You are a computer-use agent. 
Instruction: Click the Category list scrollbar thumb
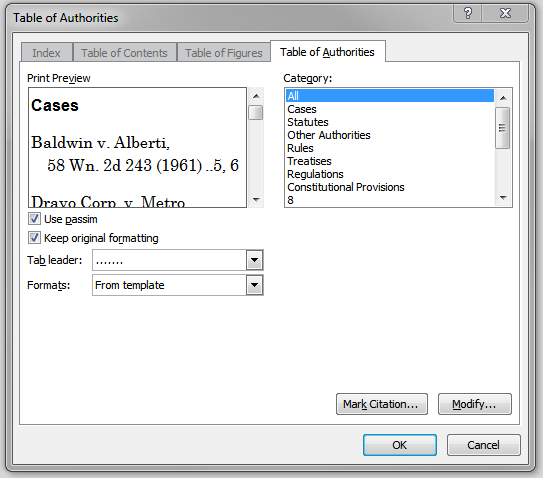pos(502,128)
